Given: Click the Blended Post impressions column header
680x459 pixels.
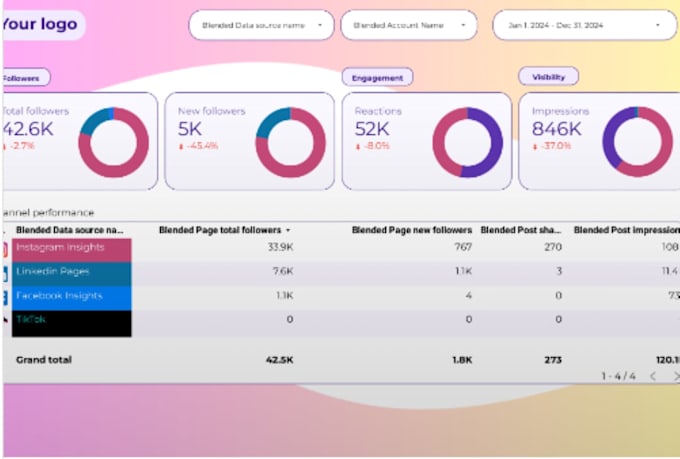Looking at the screenshot, I should pos(626,230).
